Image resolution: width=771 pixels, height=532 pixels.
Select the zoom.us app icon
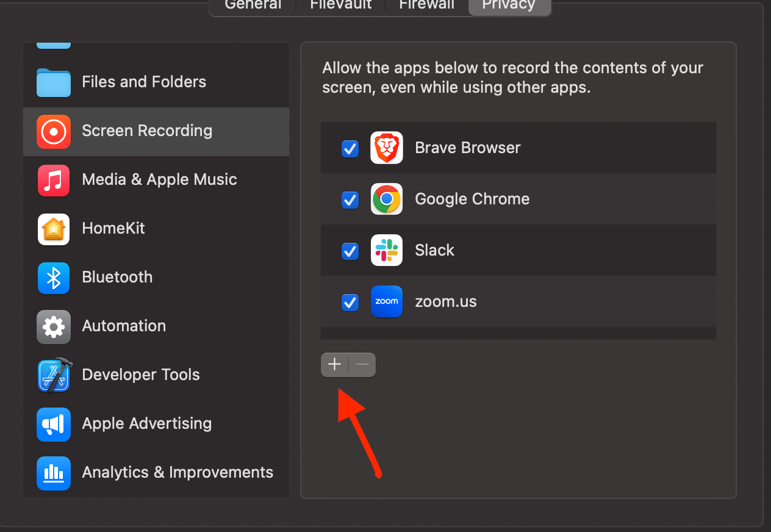click(x=387, y=301)
